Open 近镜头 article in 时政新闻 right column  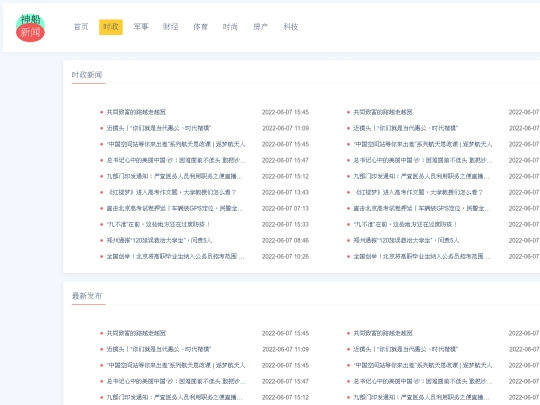[405, 128]
